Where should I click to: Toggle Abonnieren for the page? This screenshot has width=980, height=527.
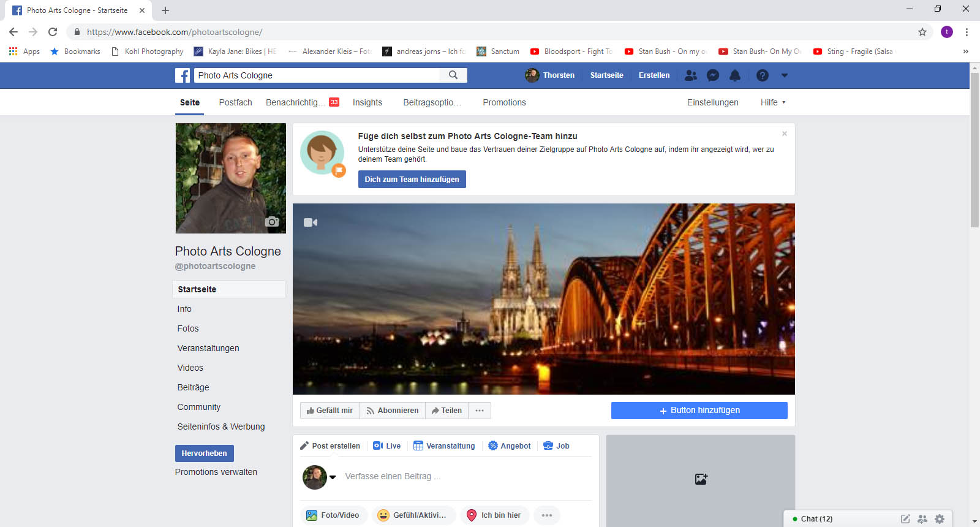pos(392,411)
